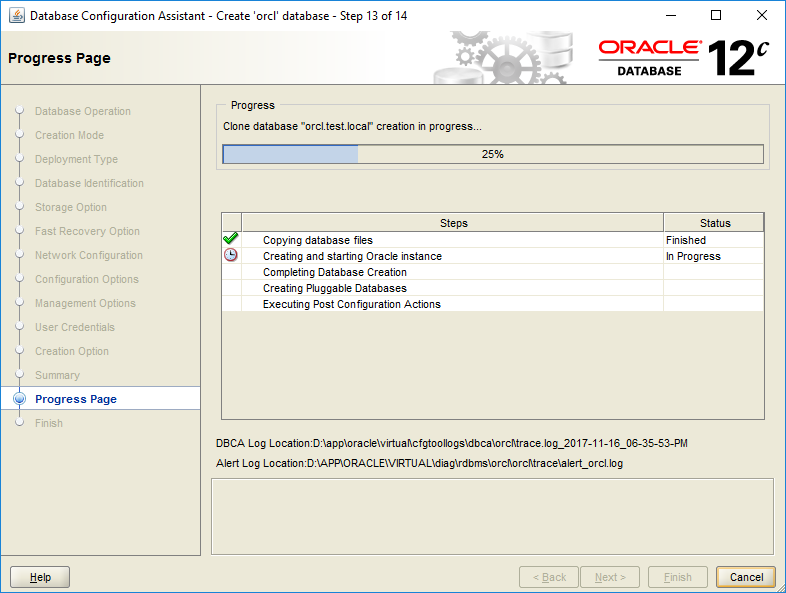Minimize the Database Configuration Assistant window
The image size is (786, 593).
pos(671,16)
